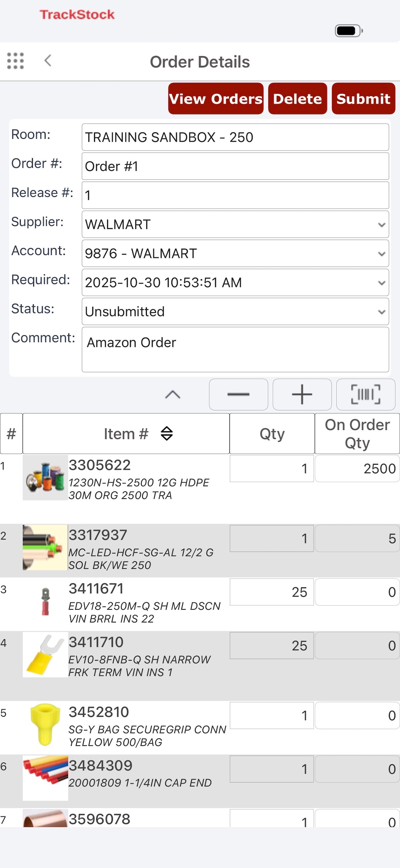Image resolution: width=400 pixels, height=868 pixels.
Task: Open the wire spools thumbnail for item 3305622
Action: click(45, 477)
